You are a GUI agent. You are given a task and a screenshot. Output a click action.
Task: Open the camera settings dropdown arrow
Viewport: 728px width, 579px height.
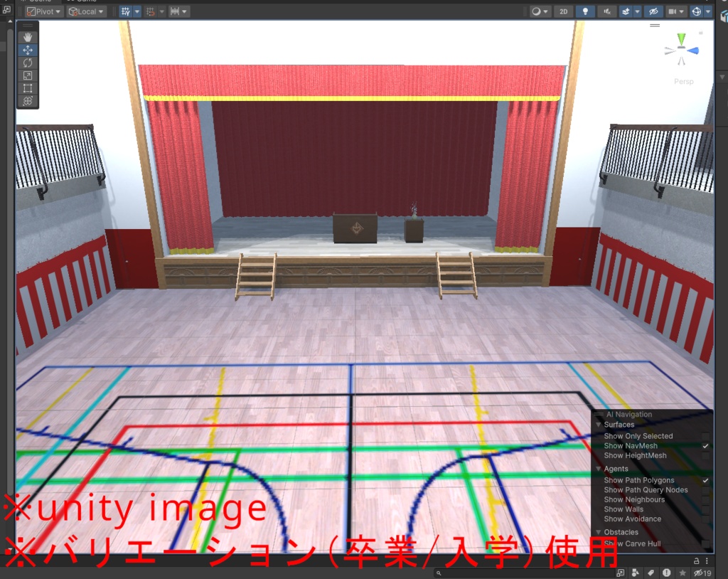[x=681, y=11]
